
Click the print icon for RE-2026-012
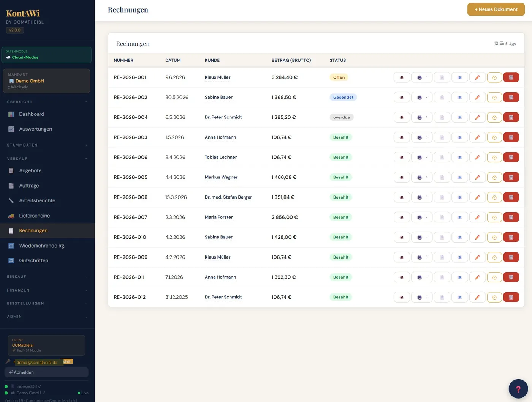(x=422, y=297)
